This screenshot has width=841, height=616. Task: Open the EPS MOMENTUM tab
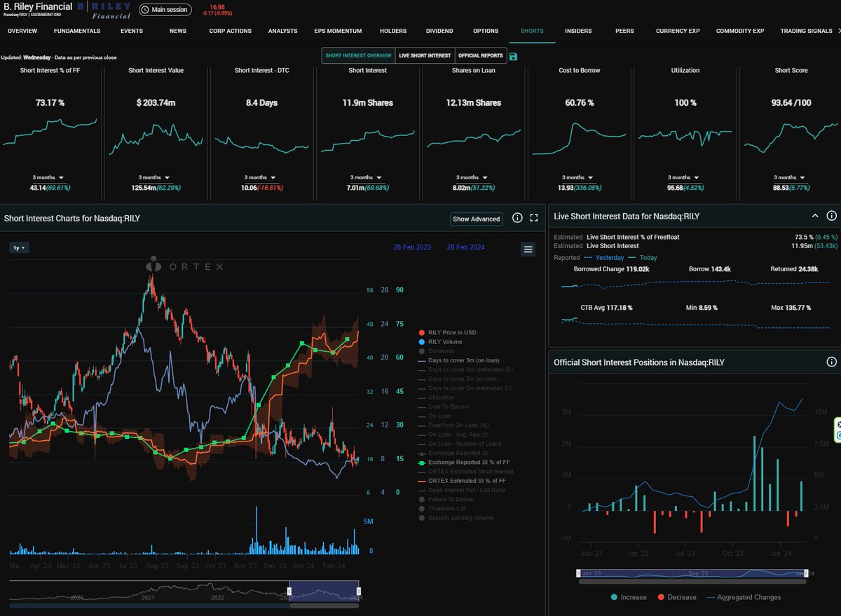338,31
